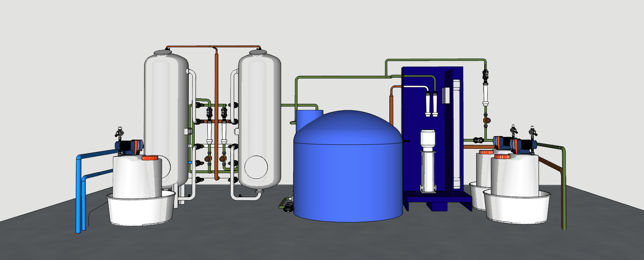This screenshot has height=260, width=644.
Task: Click the green pipe descending at far right
Action: [x=563, y=189]
